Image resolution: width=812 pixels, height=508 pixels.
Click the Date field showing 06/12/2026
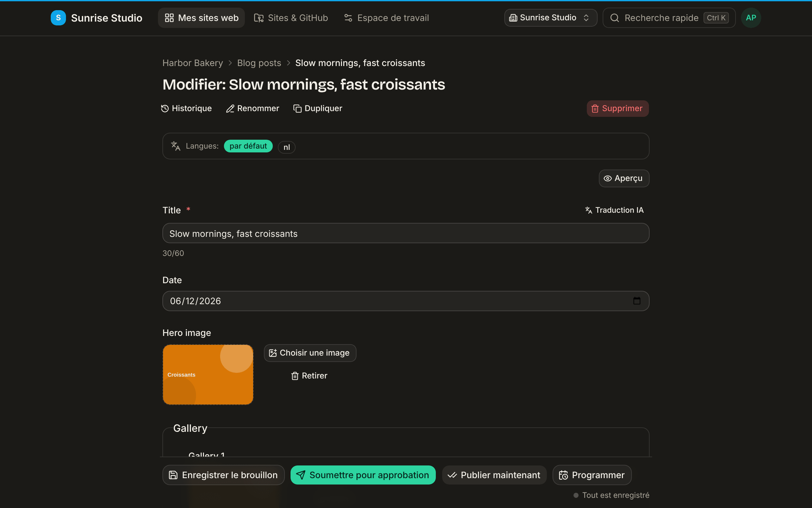point(406,301)
